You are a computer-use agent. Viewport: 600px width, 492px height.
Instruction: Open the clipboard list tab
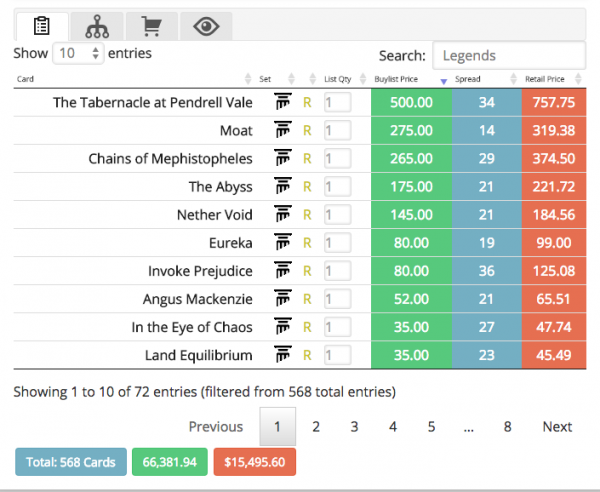point(41,26)
